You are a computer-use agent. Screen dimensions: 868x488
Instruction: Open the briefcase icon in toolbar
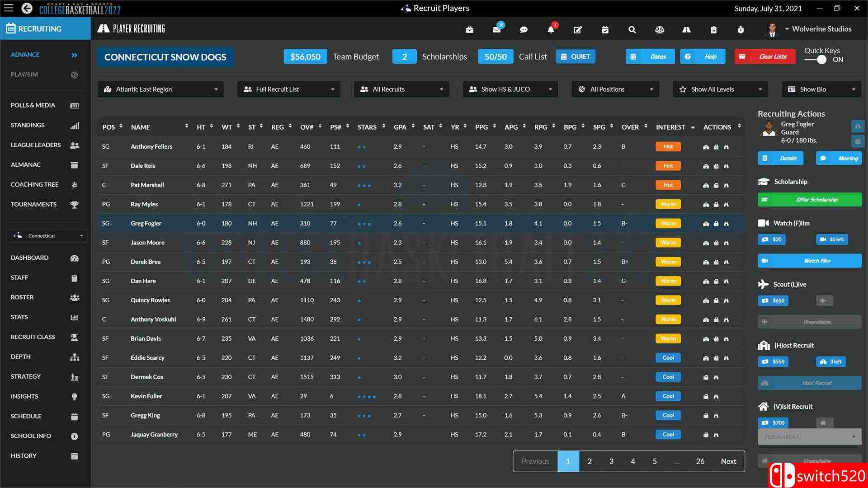(469, 30)
